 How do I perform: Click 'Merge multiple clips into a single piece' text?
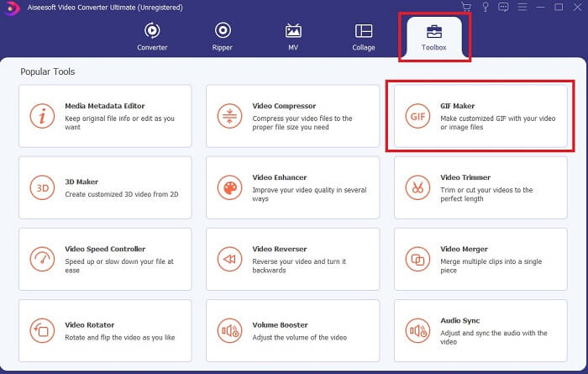coord(491,266)
